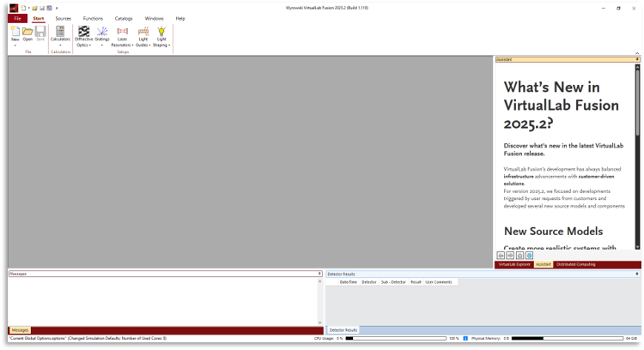Click the New document icon in ribbon
644x350 pixels.
(x=15, y=32)
